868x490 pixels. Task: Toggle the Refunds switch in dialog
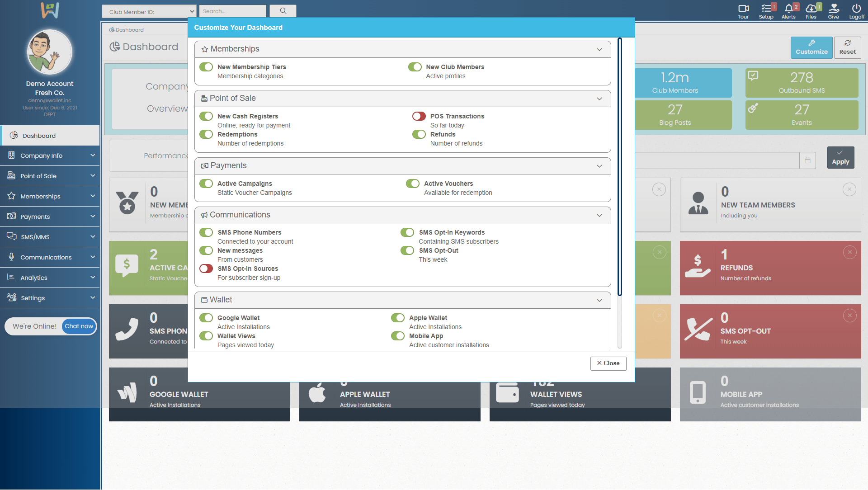(x=419, y=134)
